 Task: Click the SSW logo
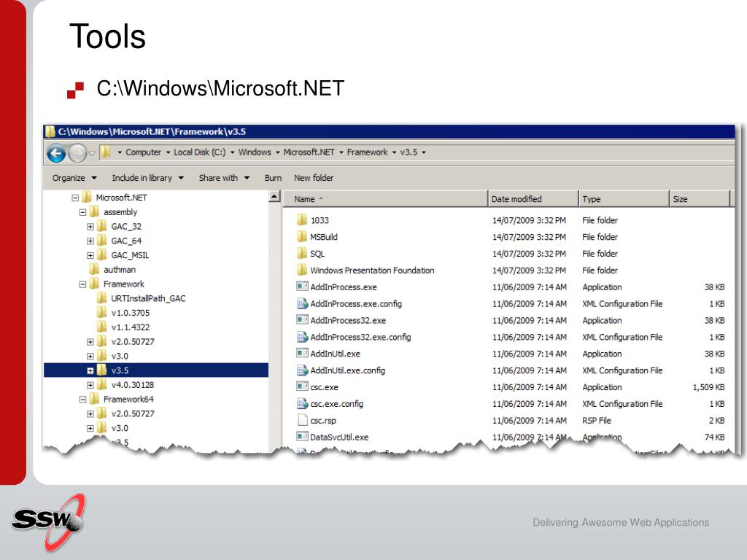[x=49, y=522]
